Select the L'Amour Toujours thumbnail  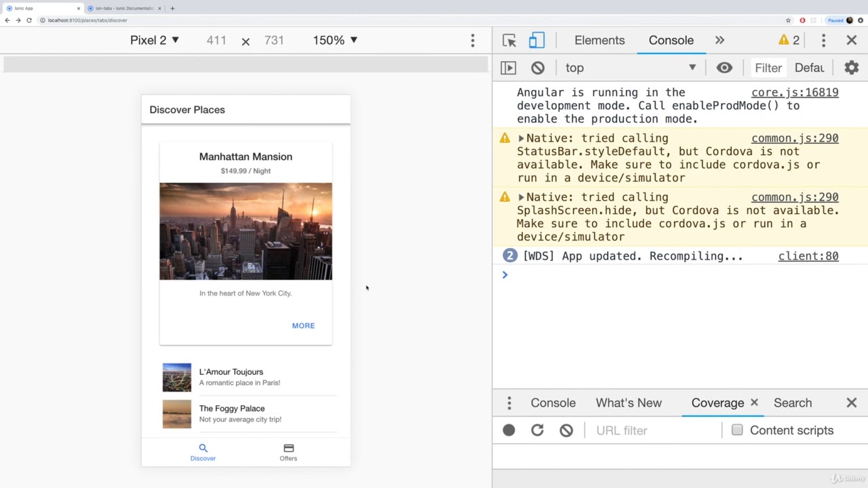coord(177,378)
